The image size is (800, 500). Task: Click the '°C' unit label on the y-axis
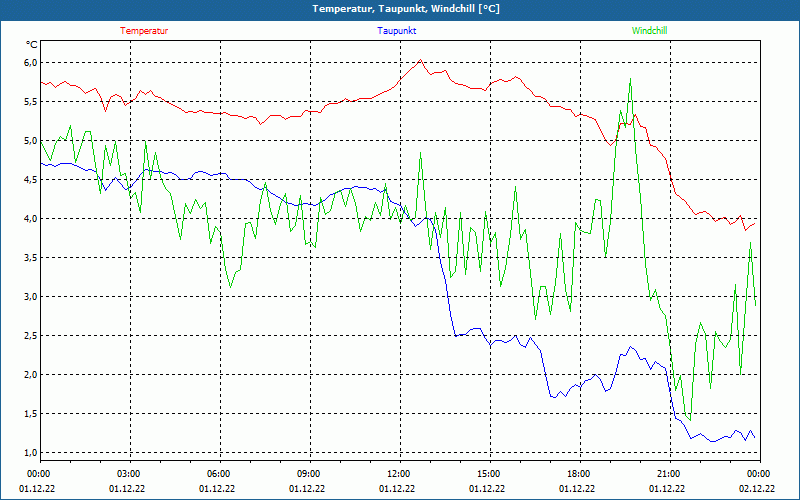(32, 45)
